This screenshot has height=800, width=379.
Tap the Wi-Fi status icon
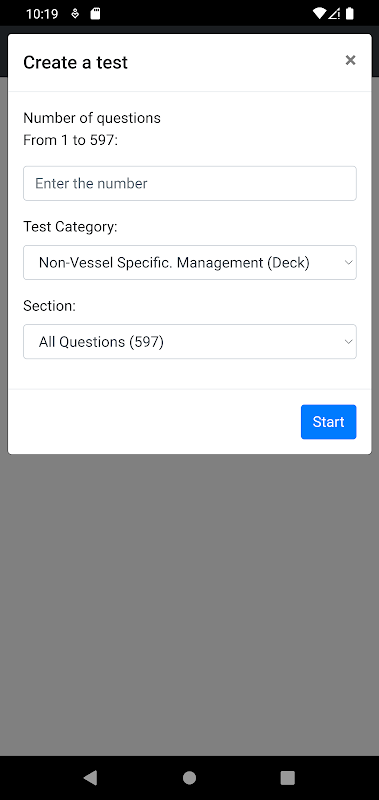(x=319, y=14)
